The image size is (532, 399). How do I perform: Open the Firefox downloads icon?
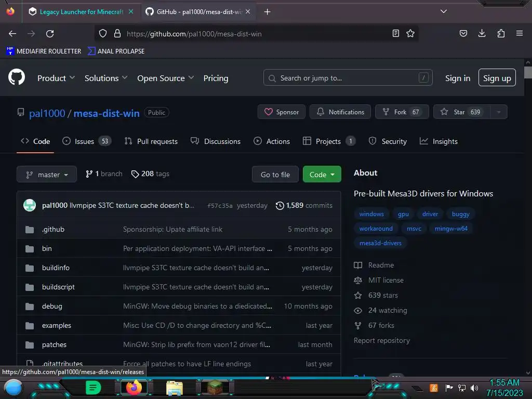482,34
